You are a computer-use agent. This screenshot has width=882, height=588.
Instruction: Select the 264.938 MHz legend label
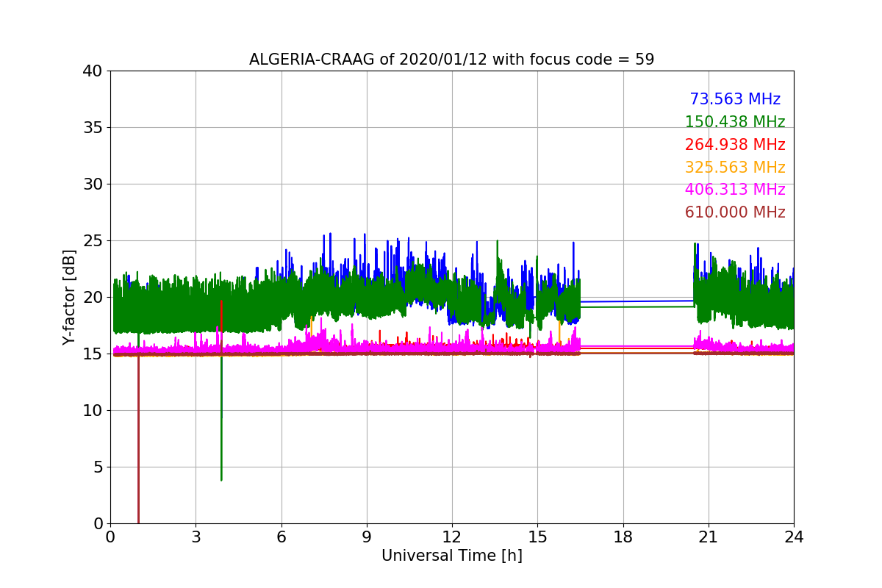tap(735, 146)
